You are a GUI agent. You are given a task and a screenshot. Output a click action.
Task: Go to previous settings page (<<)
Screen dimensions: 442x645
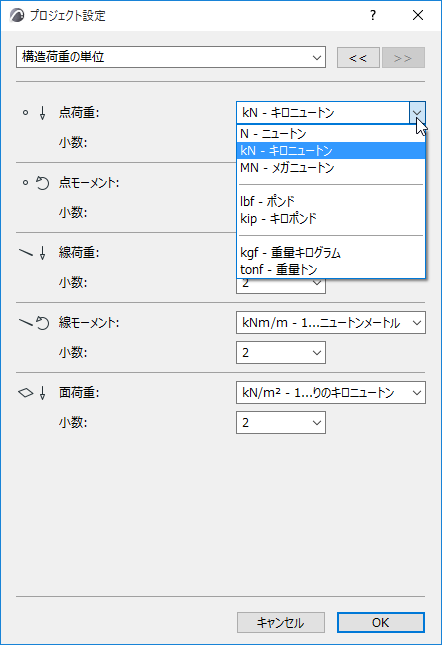[358, 58]
